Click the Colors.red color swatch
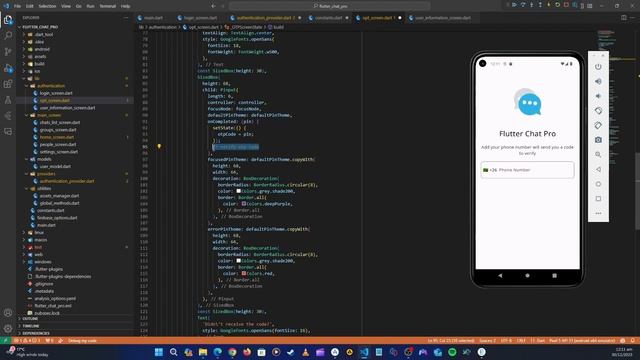 (x=244, y=273)
